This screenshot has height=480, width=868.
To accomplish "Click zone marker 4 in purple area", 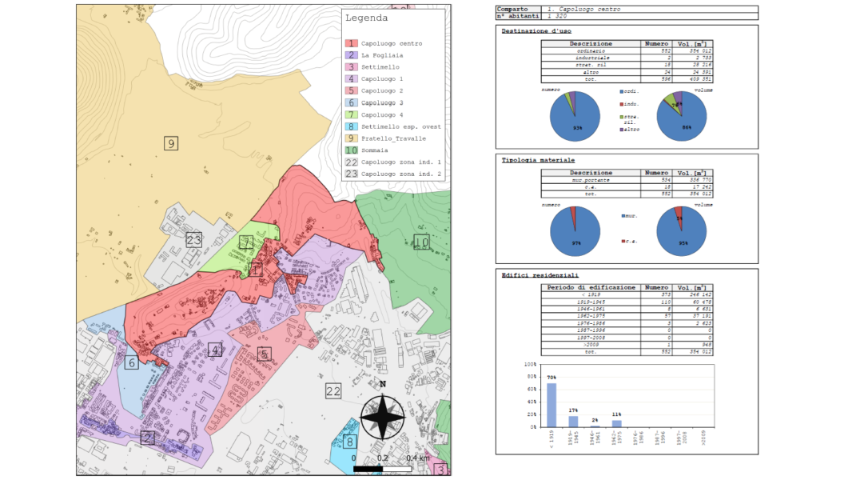I will [x=214, y=349].
